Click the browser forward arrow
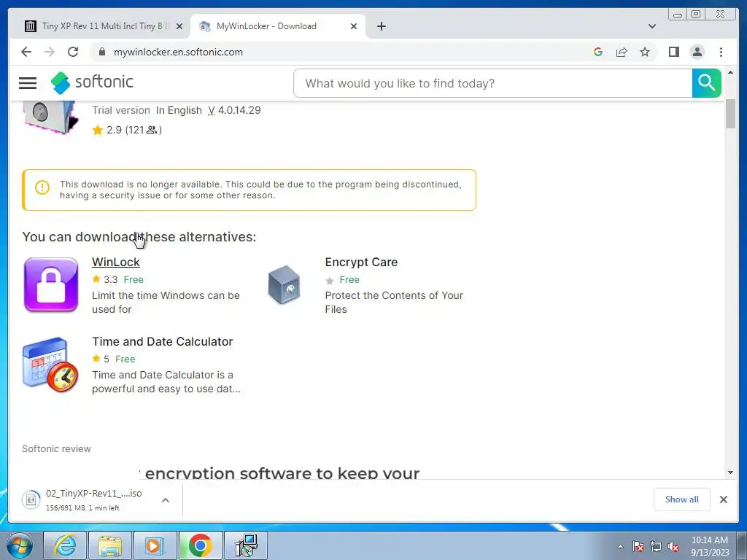Viewport: 747px width, 560px height. pos(50,52)
